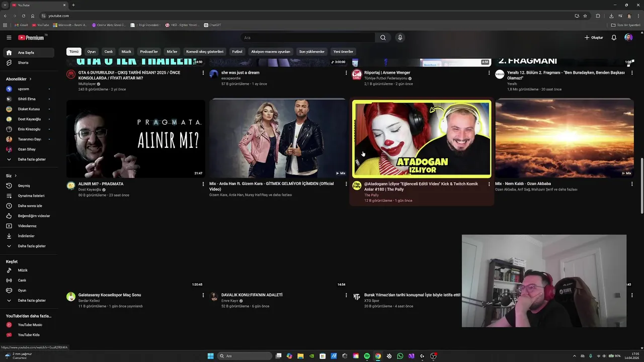Open 'Galatasaray Kocaelispor Maç Sonu' video title
This screenshot has height=362, width=644.
110,295
